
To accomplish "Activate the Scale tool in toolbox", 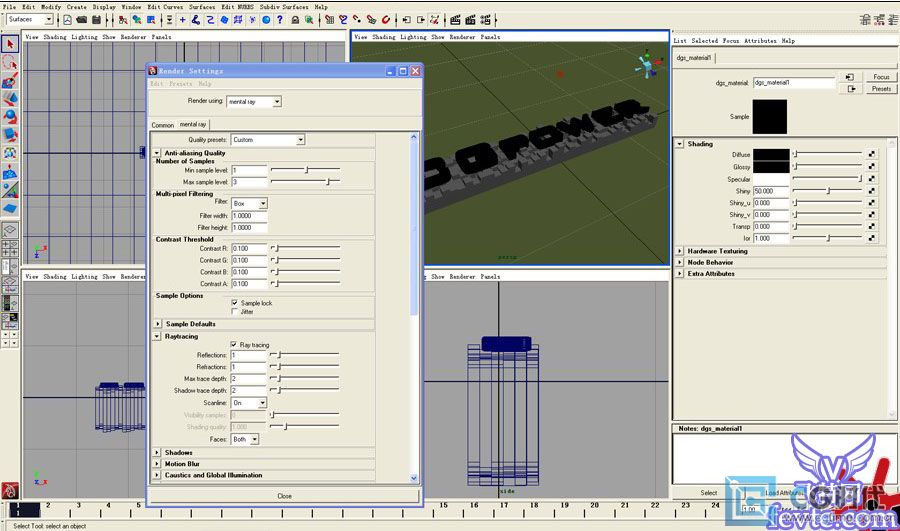I will click(x=10, y=135).
